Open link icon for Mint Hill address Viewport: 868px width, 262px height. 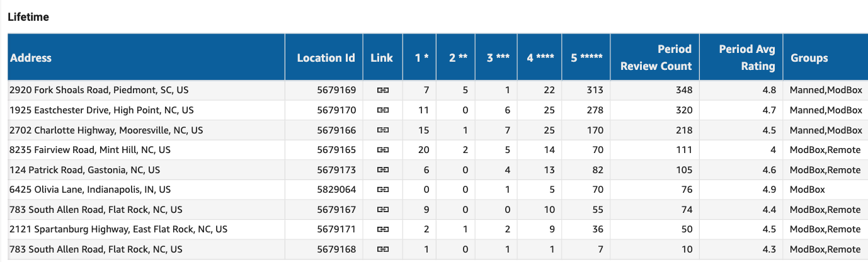click(x=382, y=150)
